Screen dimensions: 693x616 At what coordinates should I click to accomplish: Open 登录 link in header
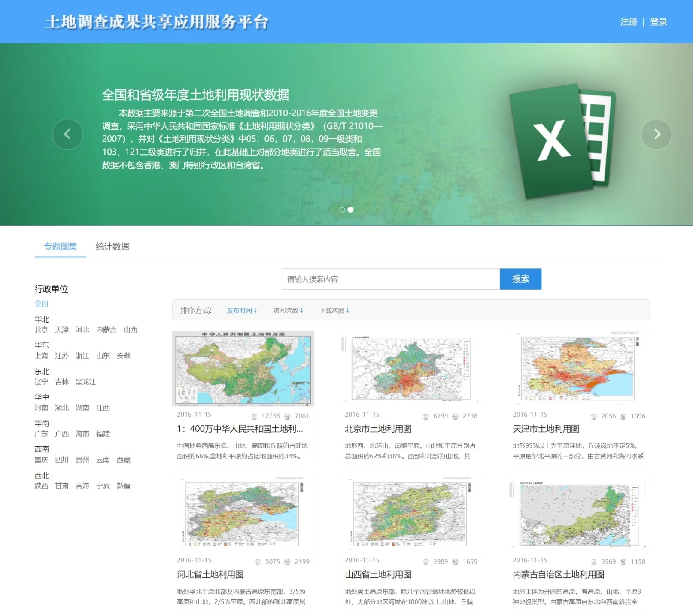tap(658, 22)
